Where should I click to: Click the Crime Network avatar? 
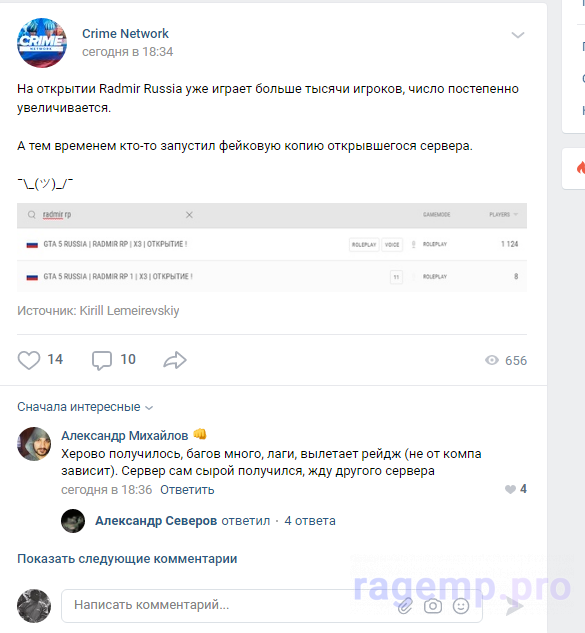coord(42,43)
